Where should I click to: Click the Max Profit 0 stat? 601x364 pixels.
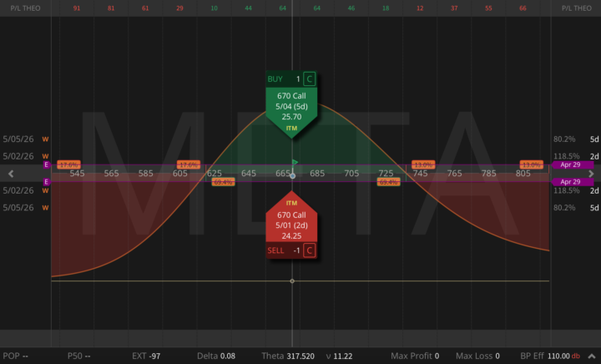click(x=415, y=356)
